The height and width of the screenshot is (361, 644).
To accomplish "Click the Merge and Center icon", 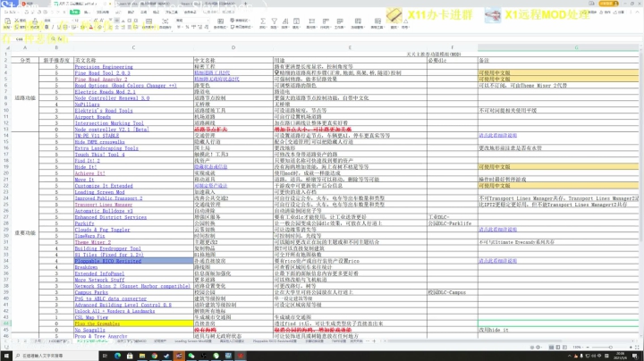I will 148,22.
